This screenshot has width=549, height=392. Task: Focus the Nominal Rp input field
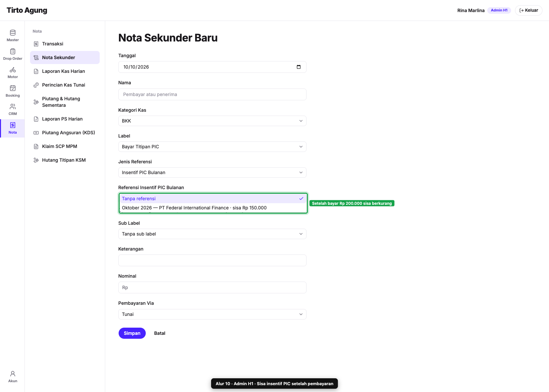point(212,287)
